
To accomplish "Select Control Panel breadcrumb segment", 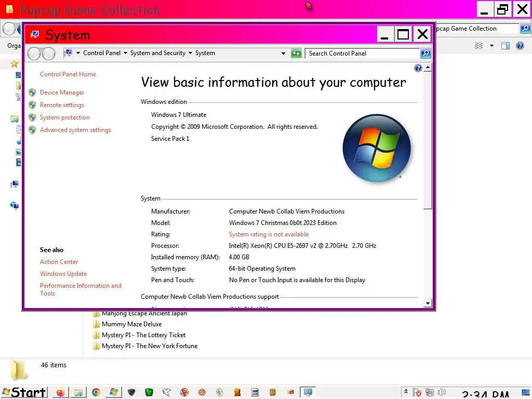I will (102, 53).
